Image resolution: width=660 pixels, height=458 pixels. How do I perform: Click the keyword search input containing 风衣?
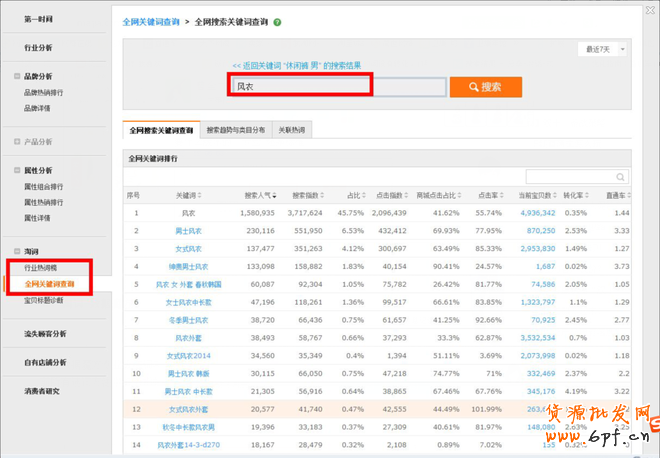point(338,87)
